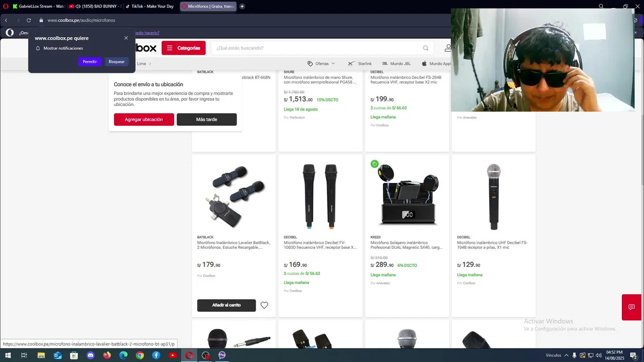Click Agregar ubicación button
Image resolution: width=644 pixels, height=362 pixels.
click(144, 120)
